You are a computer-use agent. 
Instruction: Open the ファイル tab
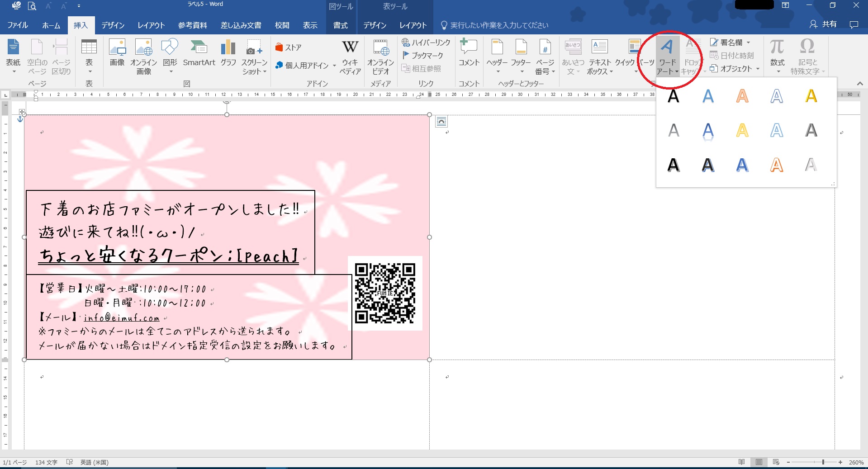click(18, 25)
